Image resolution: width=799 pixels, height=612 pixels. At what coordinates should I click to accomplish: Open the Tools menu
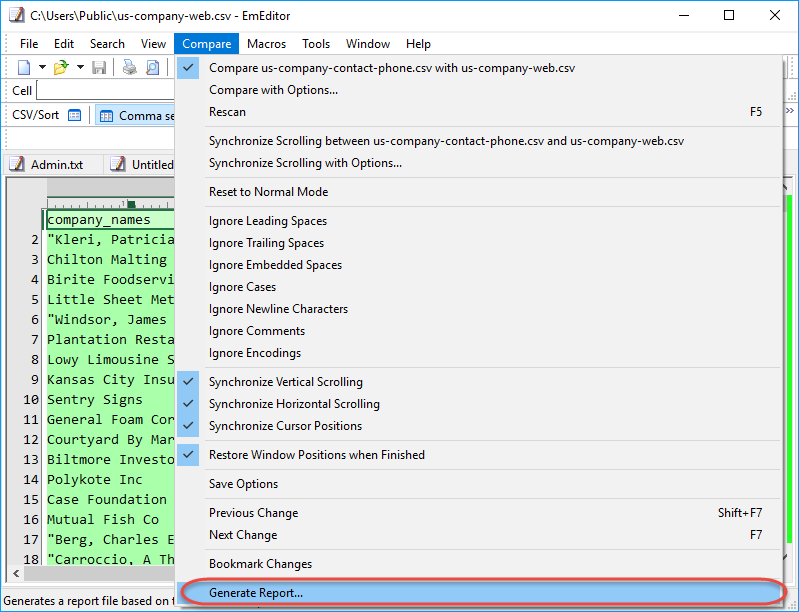pyautogui.click(x=316, y=44)
